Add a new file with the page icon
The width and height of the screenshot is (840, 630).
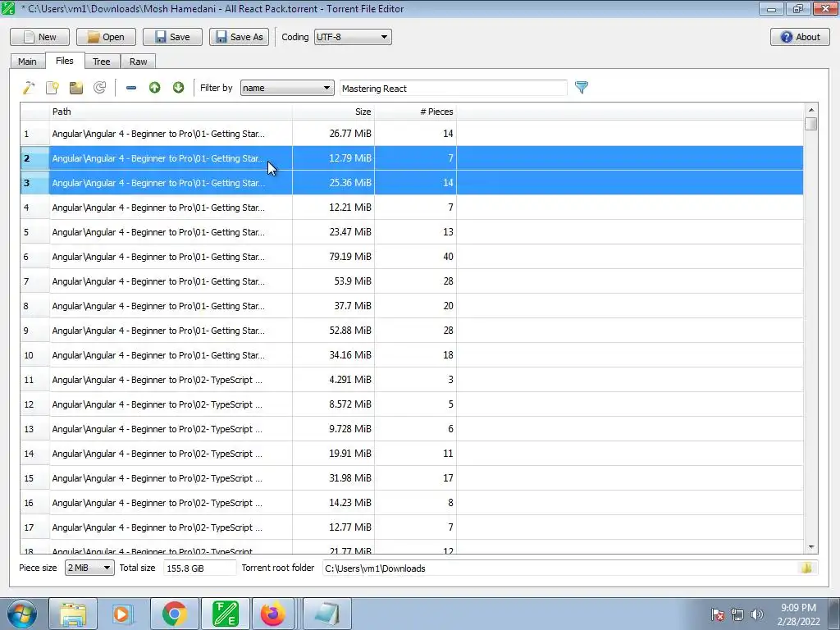[52, 87]
